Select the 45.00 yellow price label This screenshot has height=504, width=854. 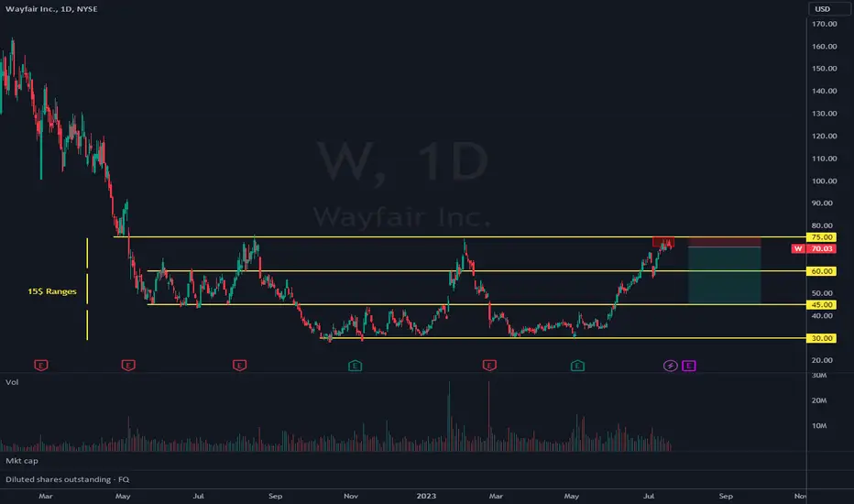tap(821, 304)
